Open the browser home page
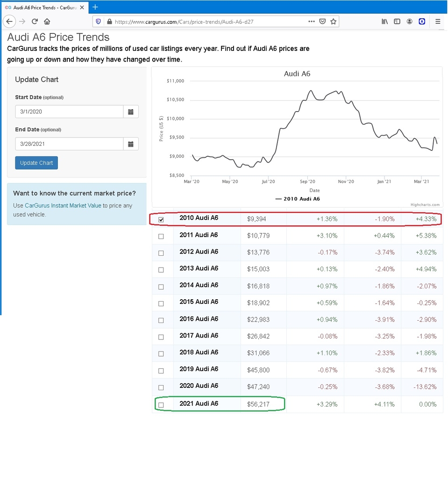The image size is (448, 478). [x=47, y=21]
